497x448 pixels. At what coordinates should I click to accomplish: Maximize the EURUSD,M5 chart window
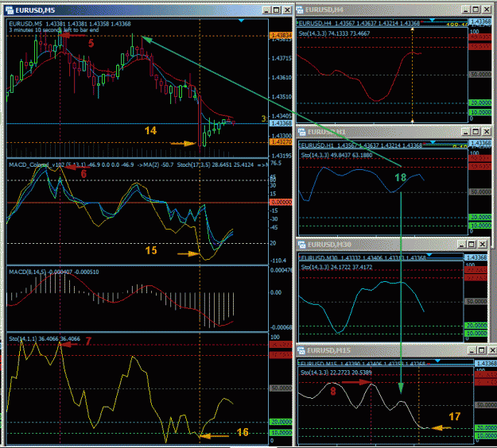(277, 10)
